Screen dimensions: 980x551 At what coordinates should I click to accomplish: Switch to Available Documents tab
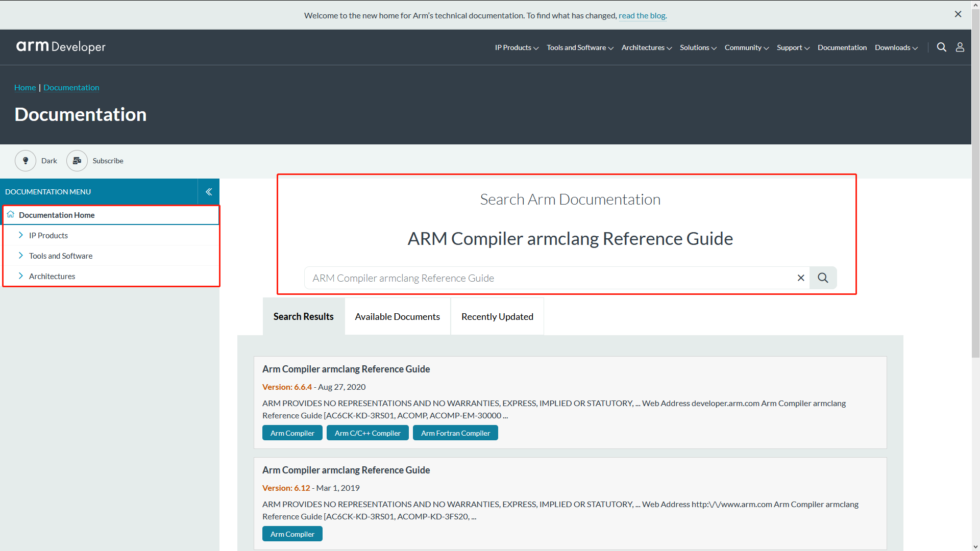pos(398,316)
